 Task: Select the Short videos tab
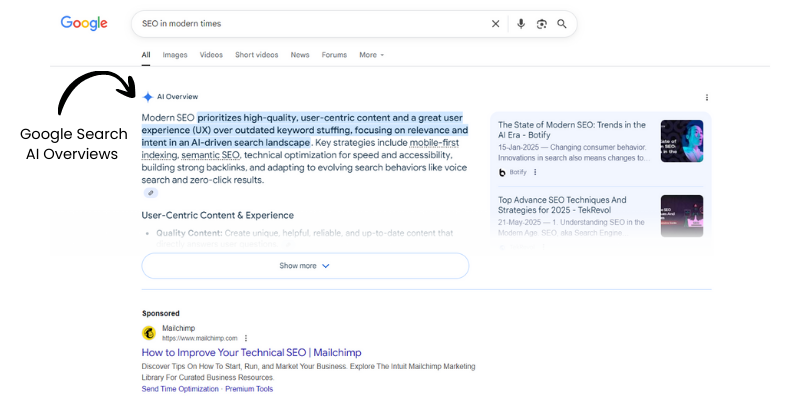pos(257,55)
